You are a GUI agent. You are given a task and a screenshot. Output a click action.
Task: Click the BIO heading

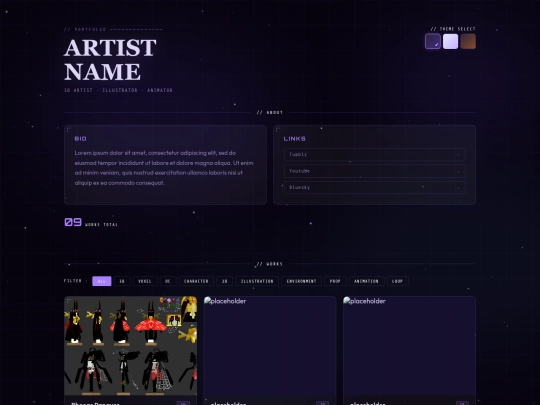point(81,139)
